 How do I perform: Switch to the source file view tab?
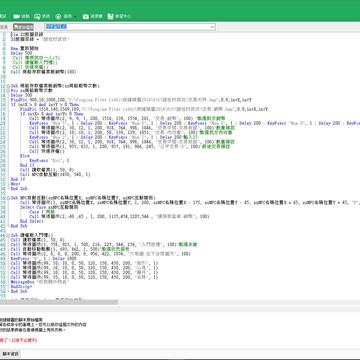point(23,27)
